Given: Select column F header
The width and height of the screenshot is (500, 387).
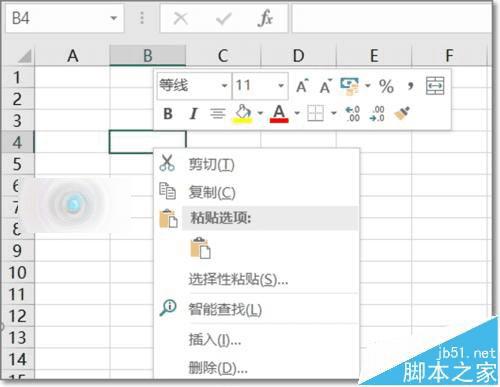Looking at the screenshot, I should tap(449, 55).
